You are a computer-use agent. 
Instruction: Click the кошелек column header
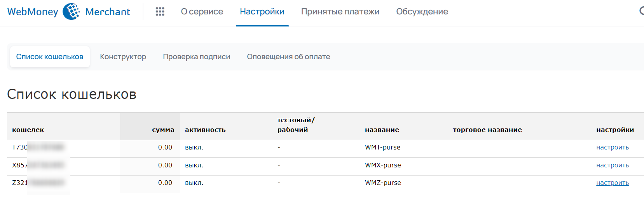coord(28,130)
